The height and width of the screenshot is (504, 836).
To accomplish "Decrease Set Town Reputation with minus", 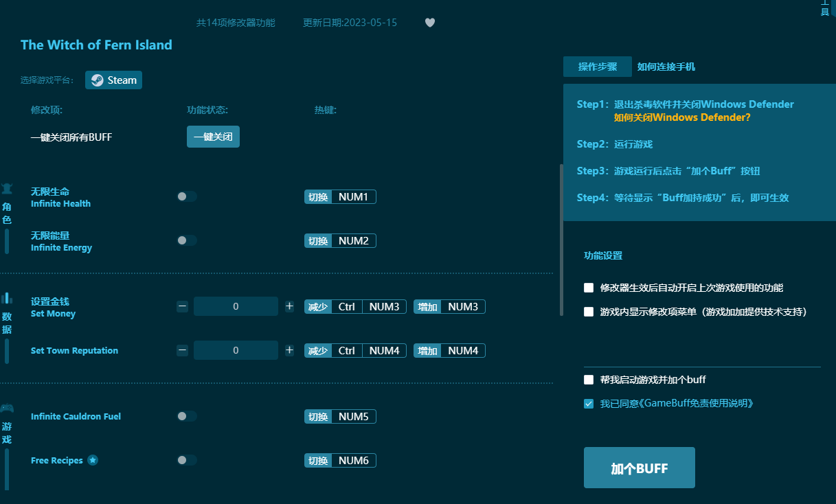I will [182, 350].
